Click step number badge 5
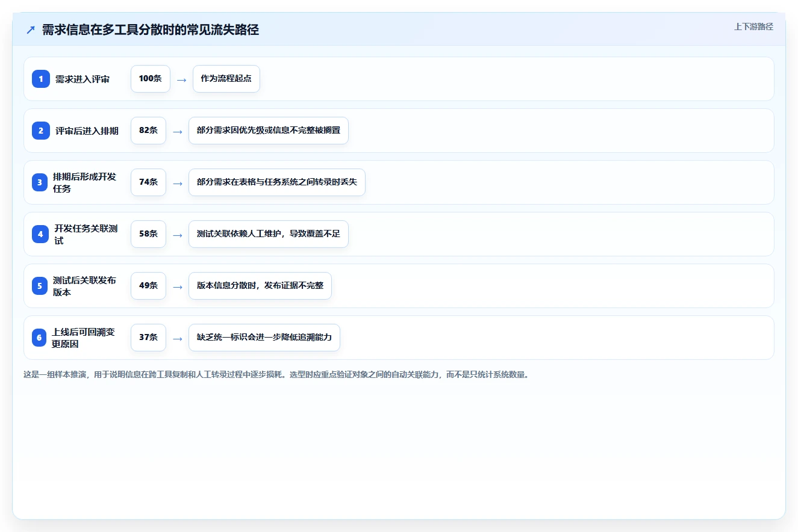 [40, 286]
